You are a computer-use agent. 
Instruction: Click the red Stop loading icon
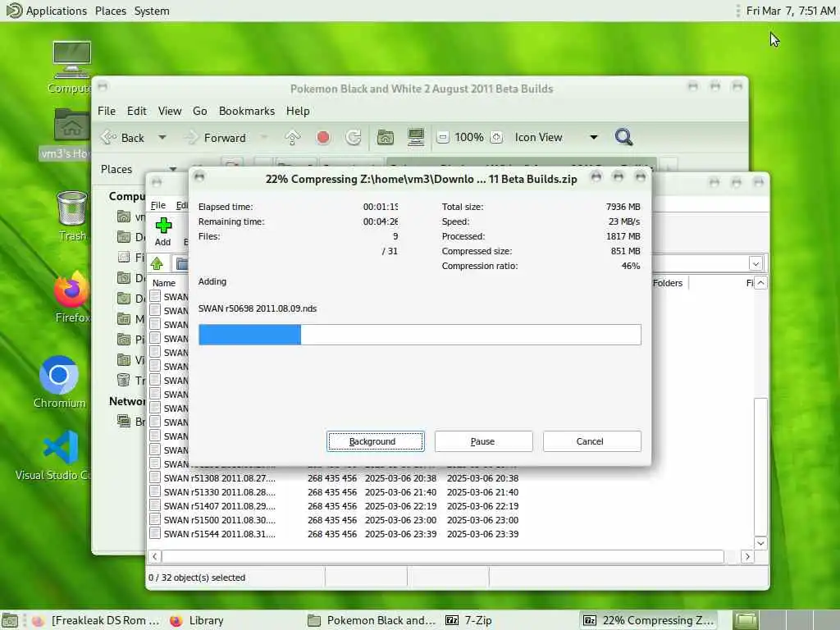click(x=323, y=138)
